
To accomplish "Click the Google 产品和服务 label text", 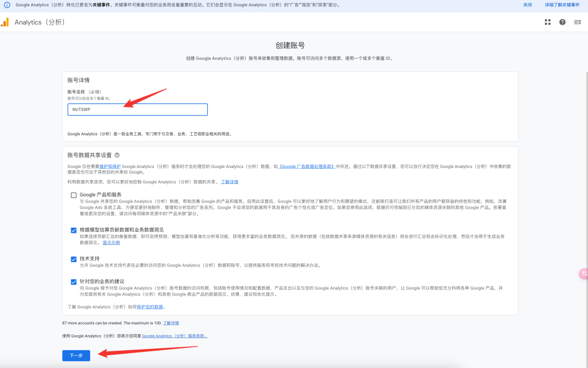I will (x=100, y=194).
